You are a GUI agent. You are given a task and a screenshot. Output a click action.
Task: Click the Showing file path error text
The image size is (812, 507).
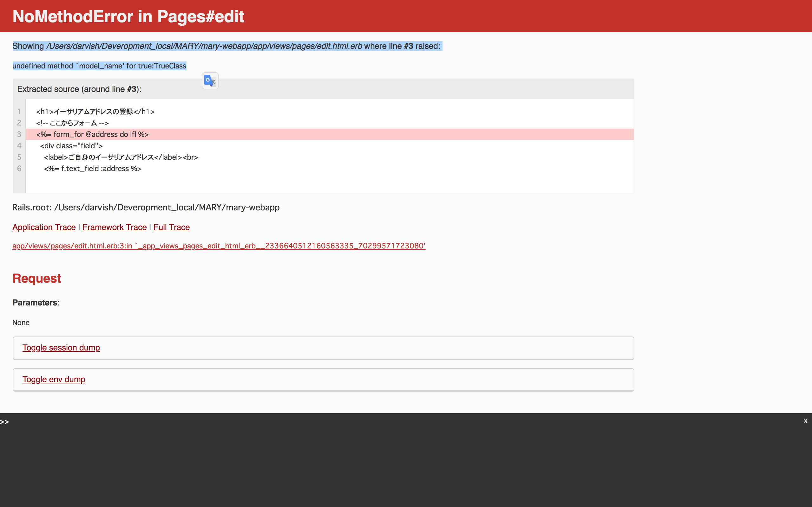tap(226, 46)
